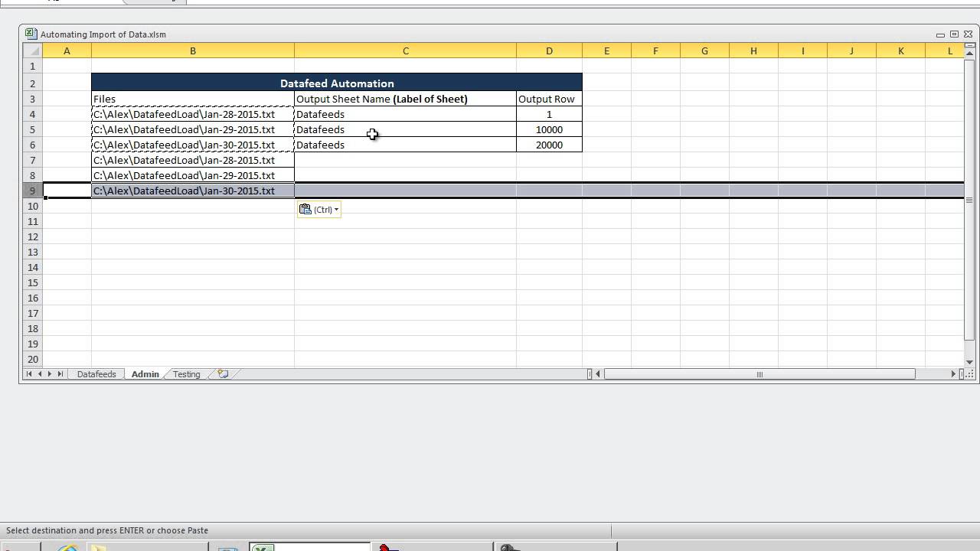Click the Datafeeds cell in row 4
980x551 pixels.
pos(405,114)
